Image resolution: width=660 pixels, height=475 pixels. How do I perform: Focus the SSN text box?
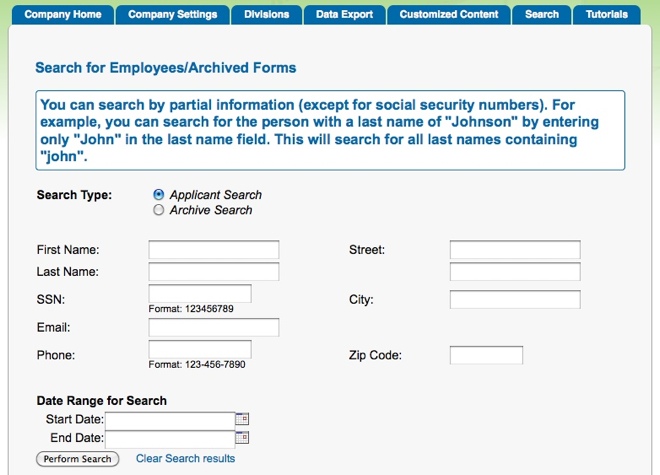(x=200, y=294)
